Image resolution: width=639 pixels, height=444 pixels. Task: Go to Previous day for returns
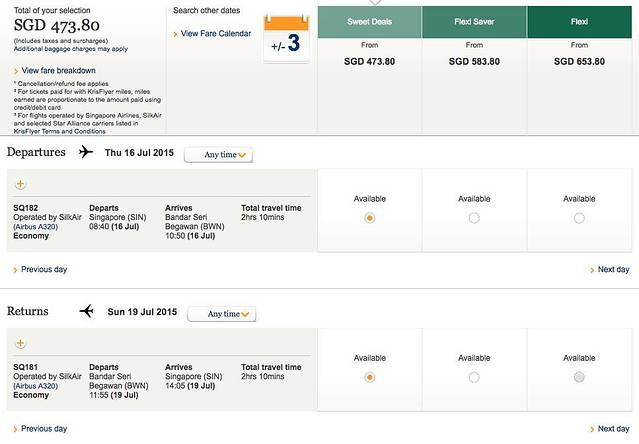pos(44,429)
